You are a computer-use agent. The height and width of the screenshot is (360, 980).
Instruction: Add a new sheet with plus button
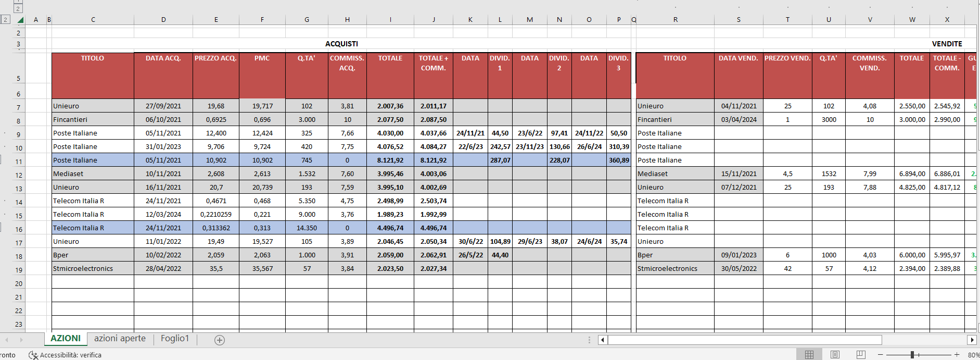click(x=220, y=340)
